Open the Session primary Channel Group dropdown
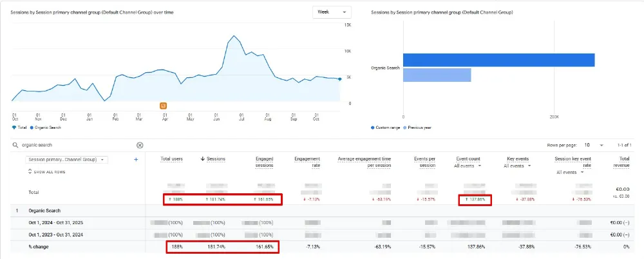Viewport: 644px width, 259px height. 66,160
